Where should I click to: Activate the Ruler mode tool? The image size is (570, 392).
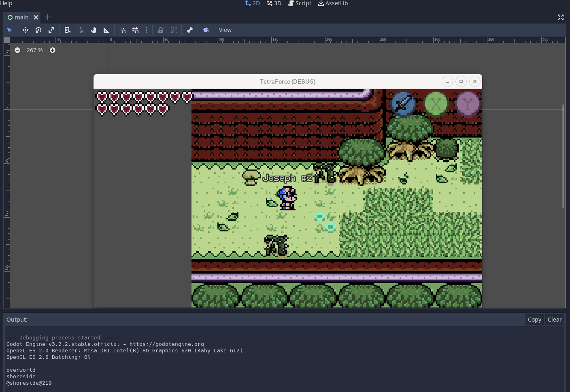(x=106, y=30)
